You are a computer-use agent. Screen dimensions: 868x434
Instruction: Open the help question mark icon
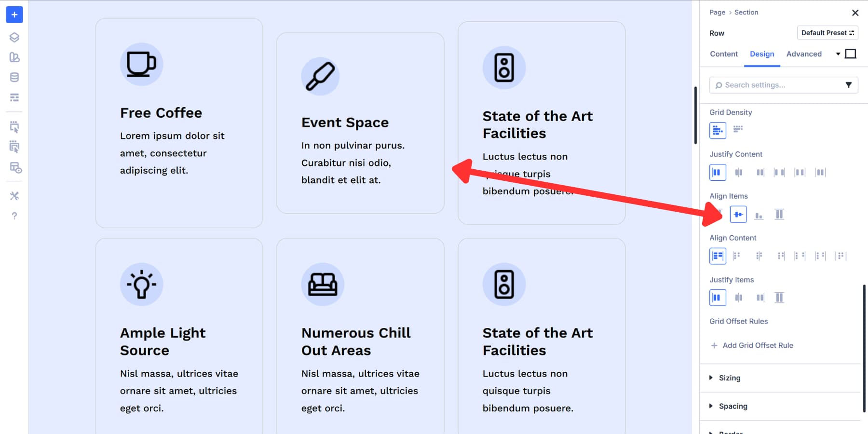(14, 216)
